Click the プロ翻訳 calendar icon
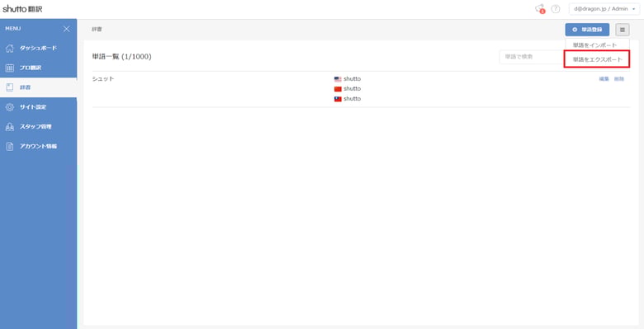The height and width of the screenshot is (329, 644). pos(10,68)
